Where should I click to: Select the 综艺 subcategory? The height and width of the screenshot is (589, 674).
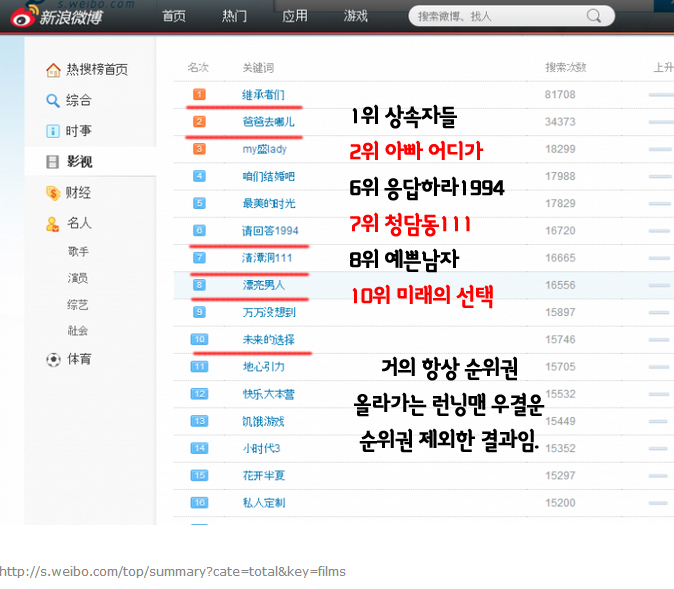tap(78, 304)
